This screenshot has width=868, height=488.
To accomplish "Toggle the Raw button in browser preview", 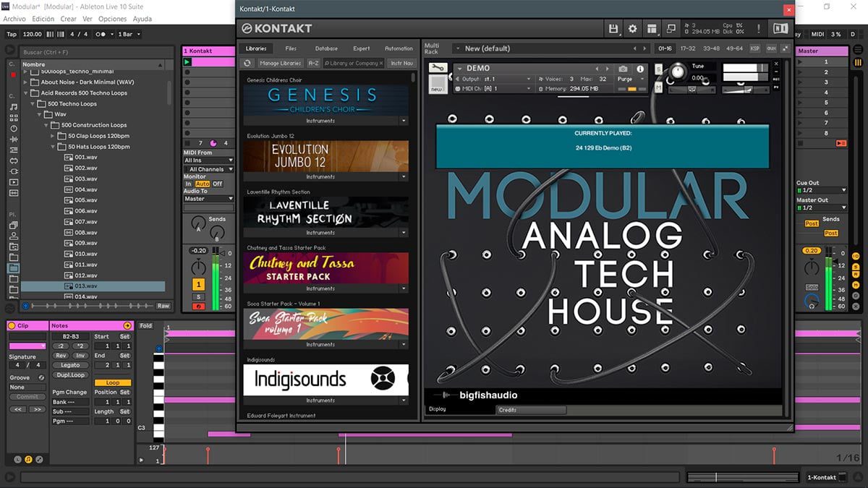I will click(x=163, y=306).
